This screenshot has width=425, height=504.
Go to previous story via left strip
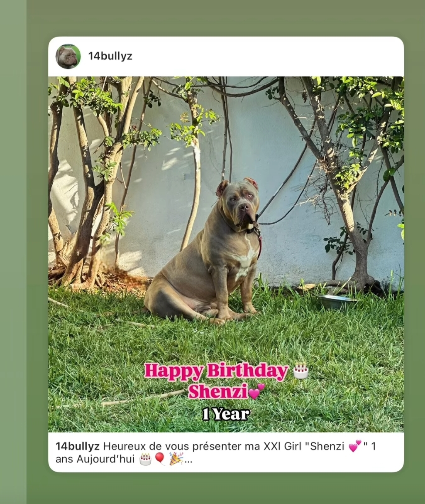[x=13, y=252]
